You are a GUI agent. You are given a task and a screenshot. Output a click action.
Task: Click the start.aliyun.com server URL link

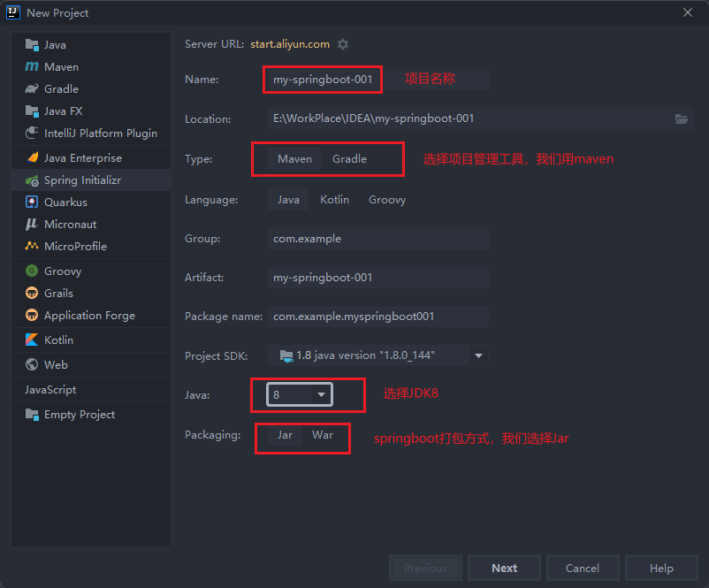click(x=290, y=44)
